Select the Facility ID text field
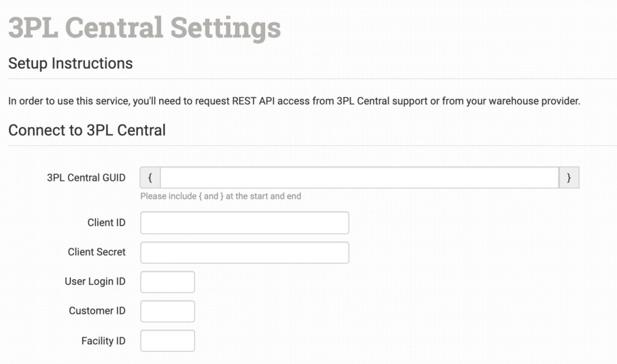 168,341
